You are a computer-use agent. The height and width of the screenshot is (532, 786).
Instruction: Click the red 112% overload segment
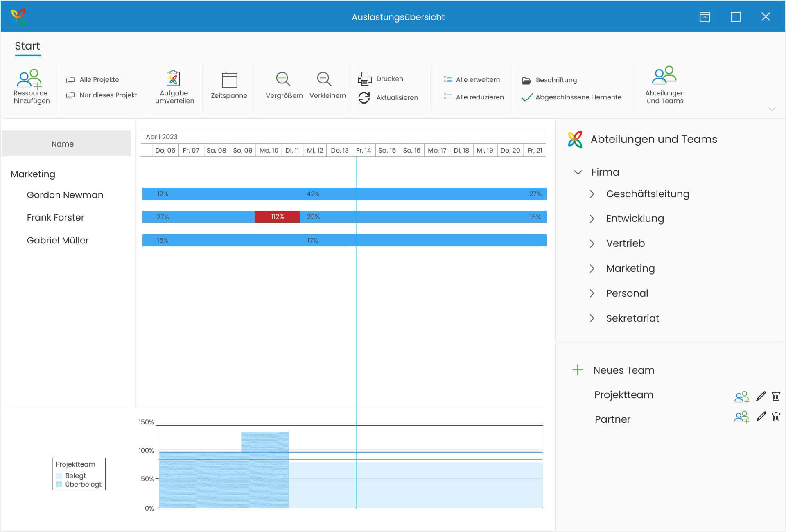point(277,217)
